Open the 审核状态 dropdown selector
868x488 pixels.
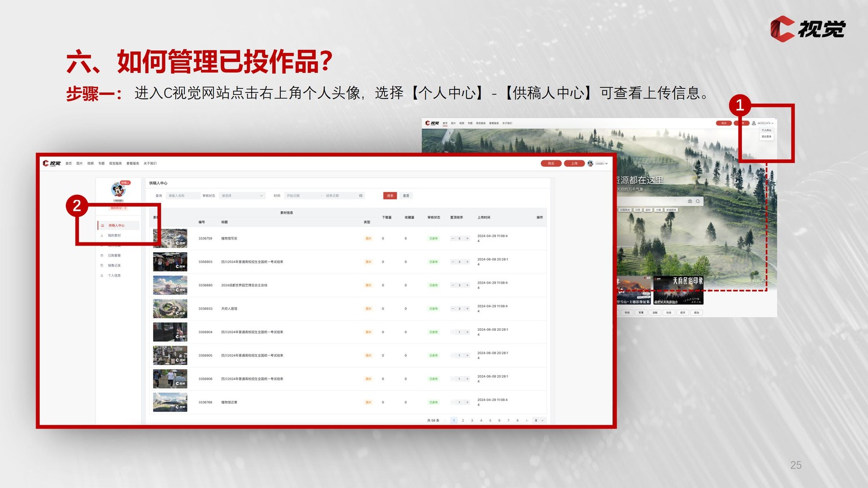click(242, 196)
